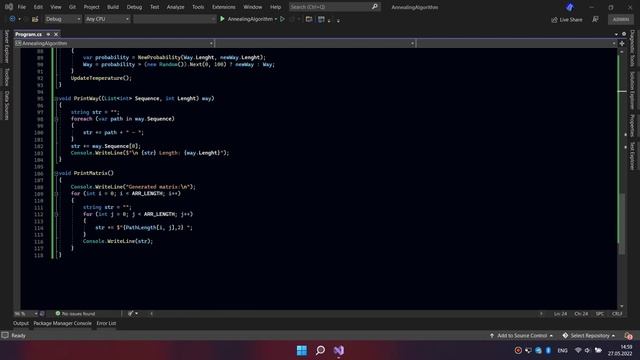Toggle pin on Program.cs tab
640x360 pixels.
tap(48, 34)
